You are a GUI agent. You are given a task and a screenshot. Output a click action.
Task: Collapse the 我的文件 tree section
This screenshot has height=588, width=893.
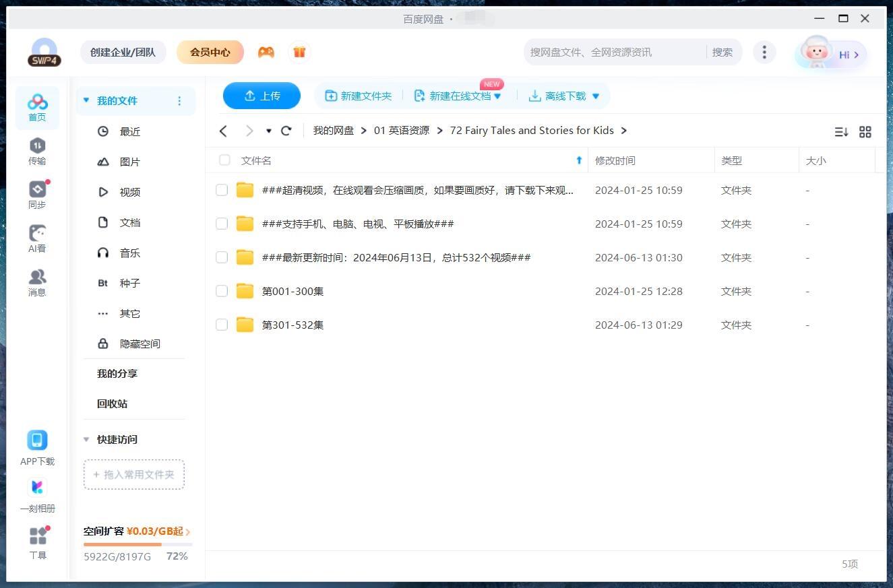click(x=86, y=100)
